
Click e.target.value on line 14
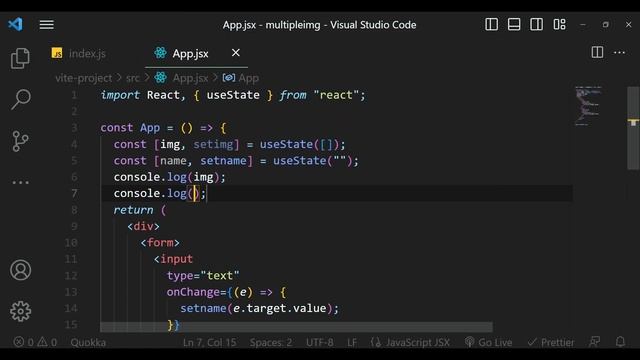(280, 308)
